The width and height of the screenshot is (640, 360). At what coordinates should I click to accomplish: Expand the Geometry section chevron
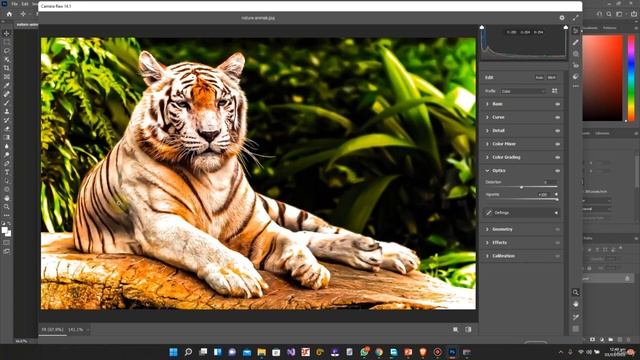487,229
